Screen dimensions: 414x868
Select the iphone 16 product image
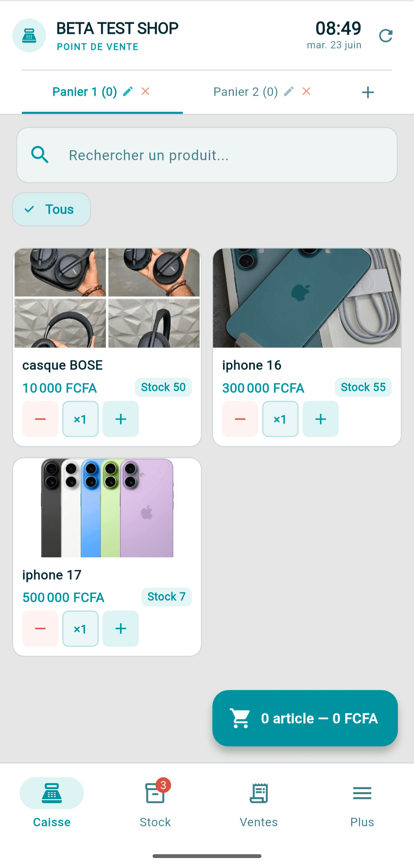point(307,298)
